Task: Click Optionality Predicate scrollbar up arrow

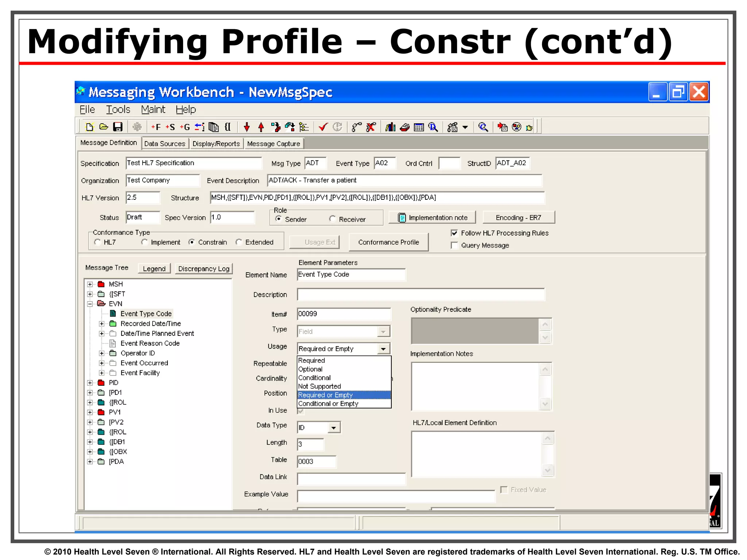Action: [x=545, y=324]
